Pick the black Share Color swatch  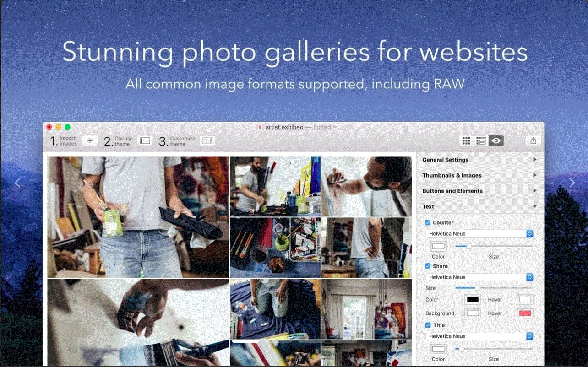coord(473,300)
